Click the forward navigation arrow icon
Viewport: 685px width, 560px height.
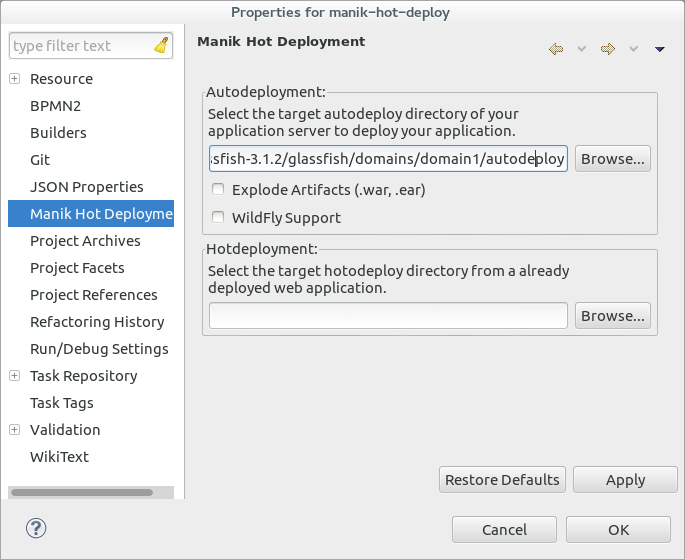pos(608,49)
